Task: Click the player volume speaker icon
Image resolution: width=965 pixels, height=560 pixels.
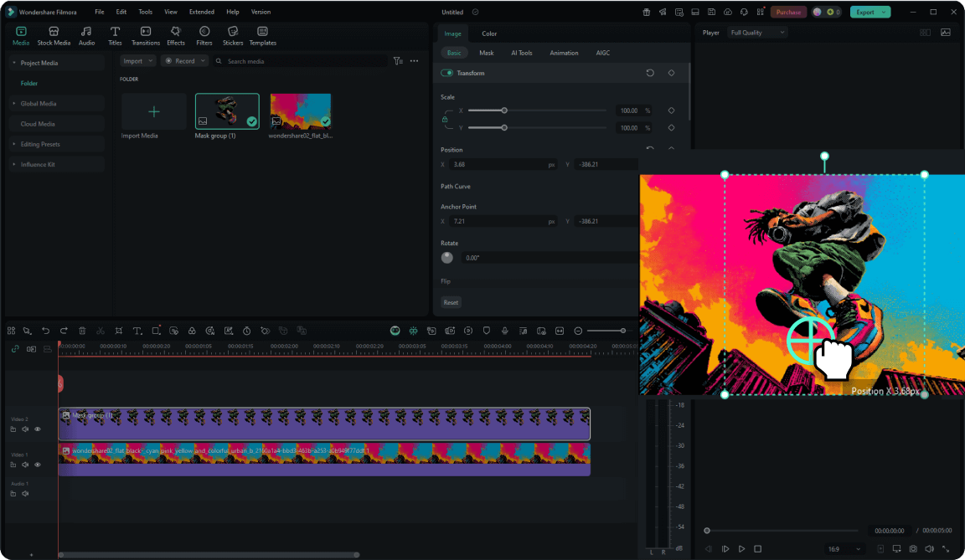Action: (929, 548)
